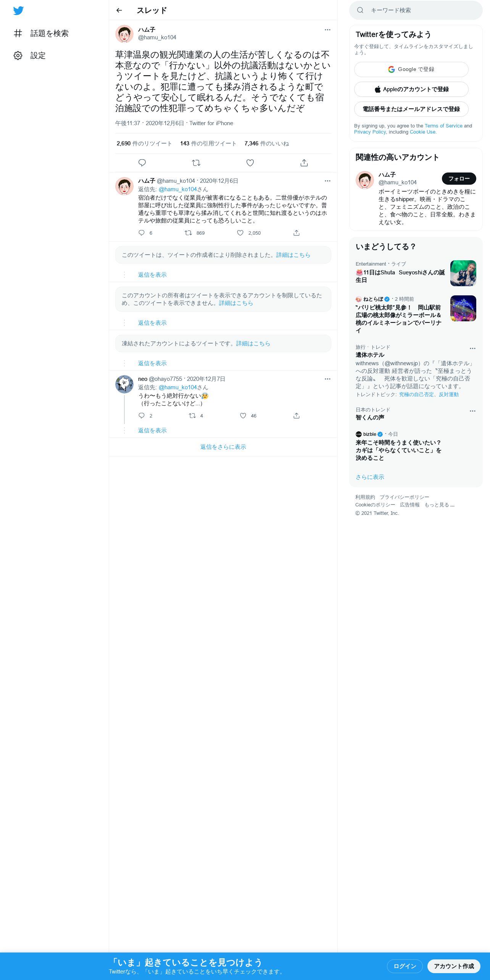490x980 pixels.
Task: Expand 返信を表示 under restricted account notice
Action: (x=152, y=323)
